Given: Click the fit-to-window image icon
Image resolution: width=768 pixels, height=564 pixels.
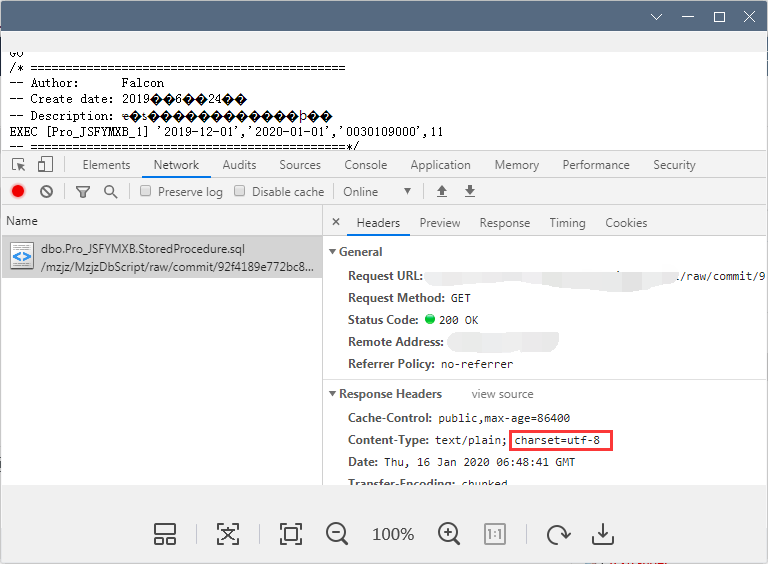Looking at the screenshot, I should coord(228,534).
